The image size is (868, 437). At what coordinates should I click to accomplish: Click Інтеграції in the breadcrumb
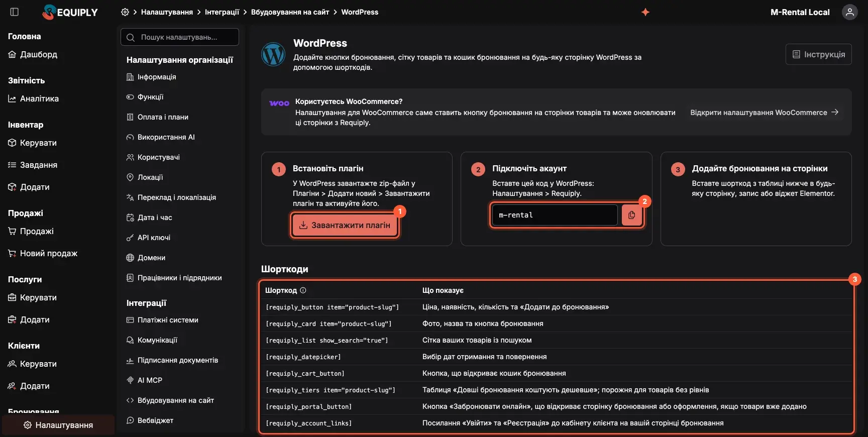point(222,12)
